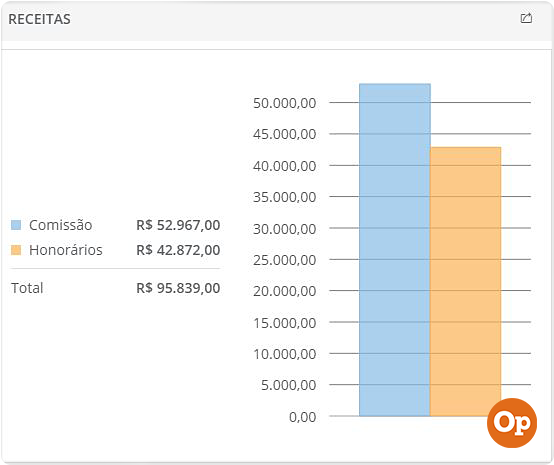Click the 25.000,00 axis label

click(x=284, y=260)
